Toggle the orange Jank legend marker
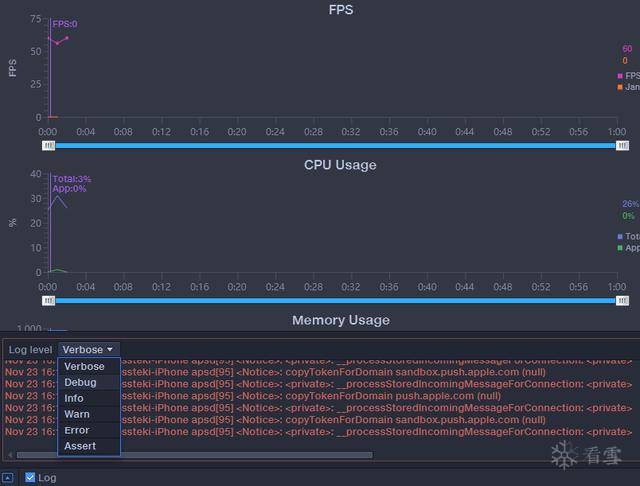Screen dimensions: 640x486 (621, 87)
